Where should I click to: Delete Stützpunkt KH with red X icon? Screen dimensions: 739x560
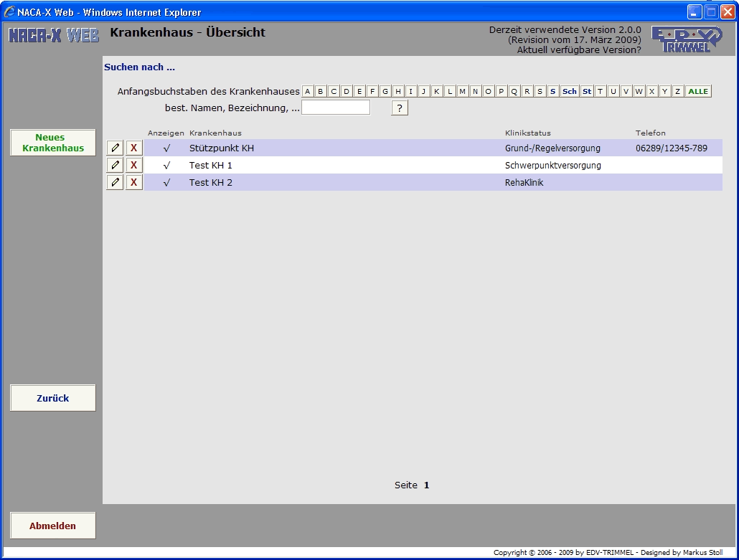pyautogui.click(x=134, y=148)
